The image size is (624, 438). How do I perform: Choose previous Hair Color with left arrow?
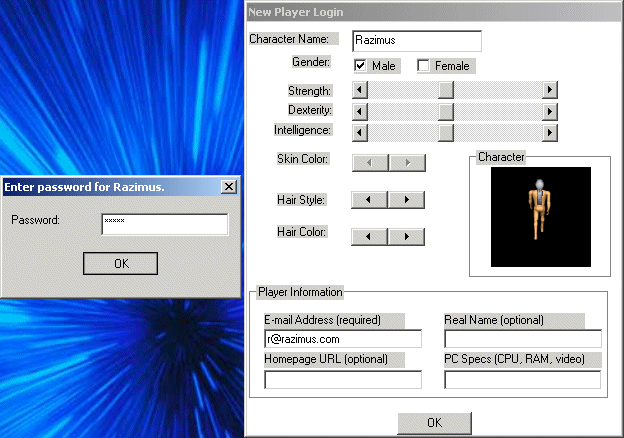[371, 236]
